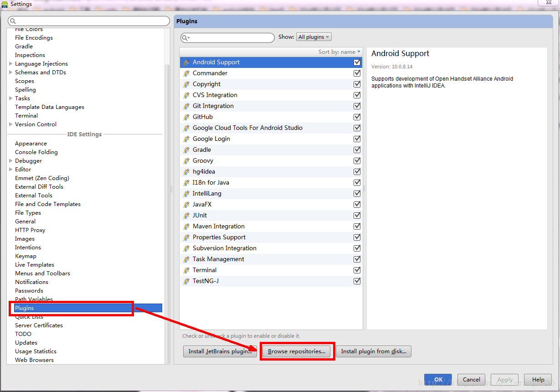Click the CVS Integration plugin icon
560x392 pixels.
click(186, 95)
